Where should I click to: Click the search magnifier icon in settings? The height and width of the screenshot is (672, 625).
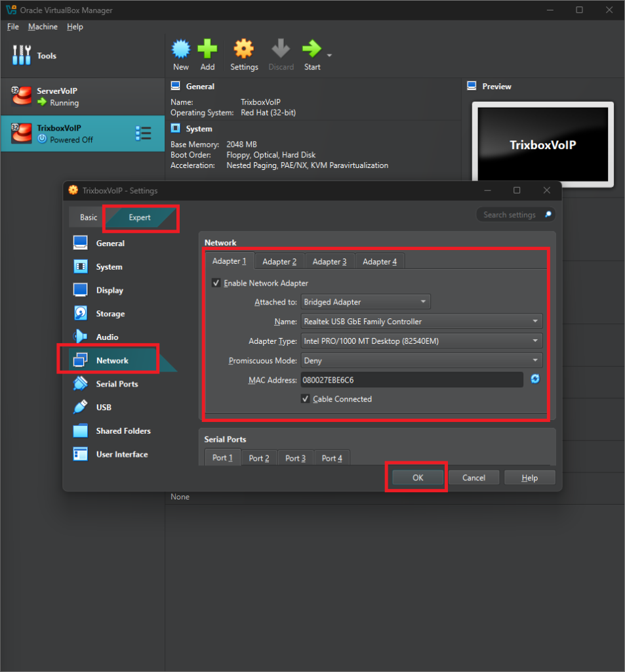pos(548,215)
